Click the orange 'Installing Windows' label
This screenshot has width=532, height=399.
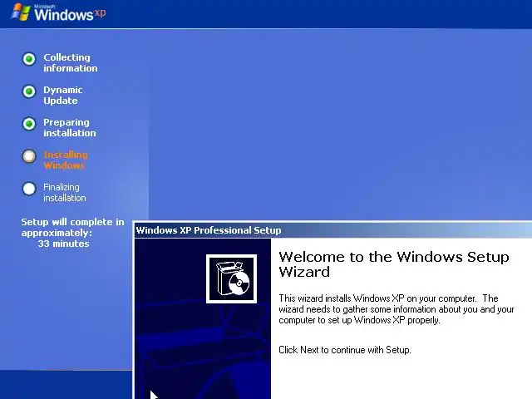point(66,160)
